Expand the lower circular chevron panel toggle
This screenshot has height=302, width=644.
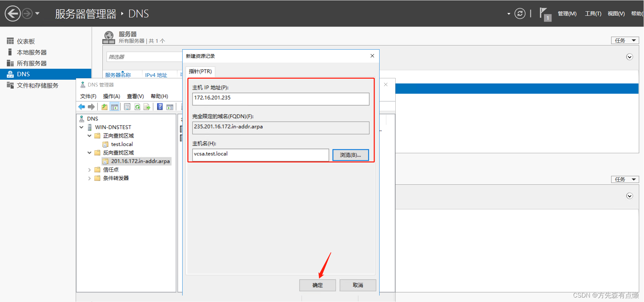coord(630,196)
